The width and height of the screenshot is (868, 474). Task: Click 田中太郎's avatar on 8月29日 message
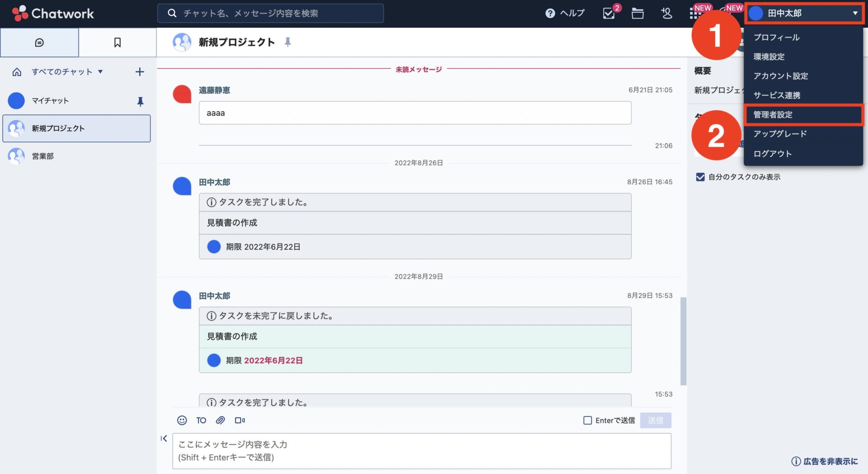[x=182, y=299]
